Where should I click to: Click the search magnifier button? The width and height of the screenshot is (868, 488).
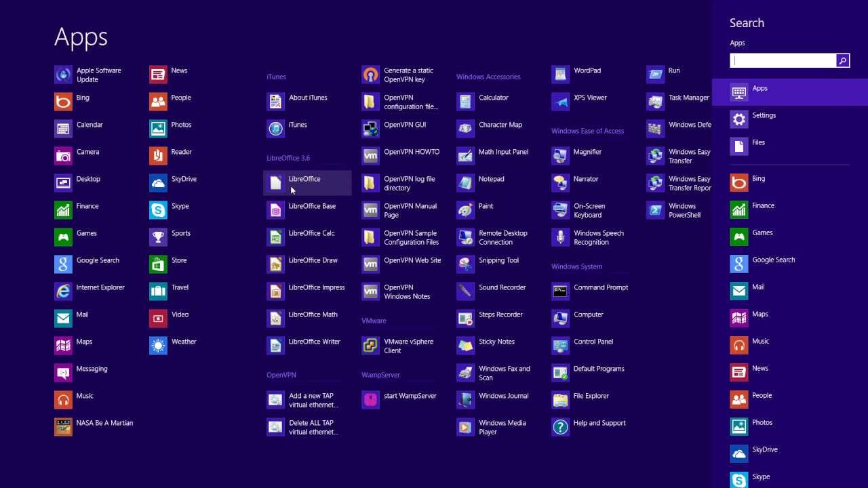(843, 60)
